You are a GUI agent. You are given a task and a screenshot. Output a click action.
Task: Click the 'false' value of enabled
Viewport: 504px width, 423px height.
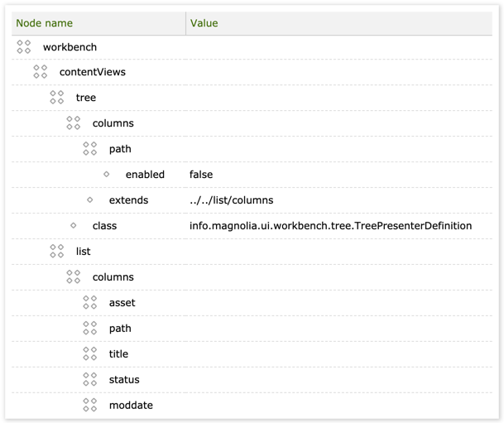[x=201, y=175]
